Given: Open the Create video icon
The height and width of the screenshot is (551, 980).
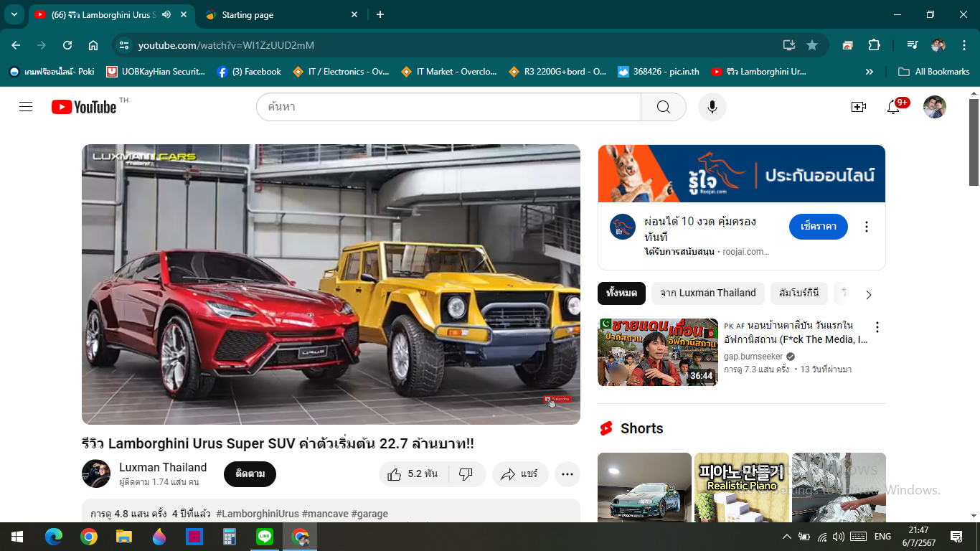Looking at the screenshot, I should (859, 107).
